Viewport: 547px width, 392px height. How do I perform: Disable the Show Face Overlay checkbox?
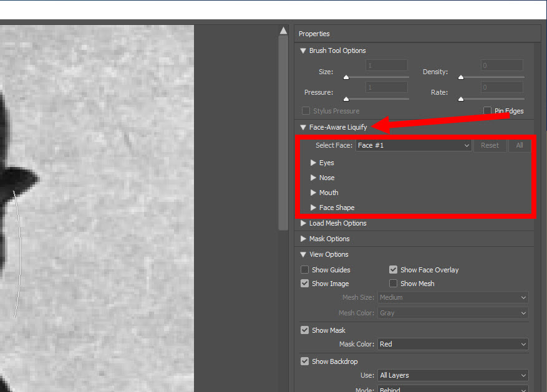point(393,270)
